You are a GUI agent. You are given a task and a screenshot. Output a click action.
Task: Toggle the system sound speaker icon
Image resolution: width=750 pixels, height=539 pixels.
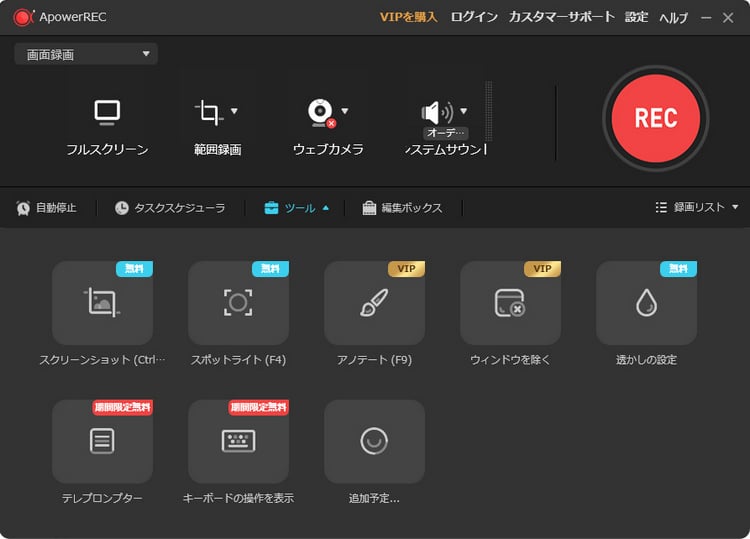click(x=437, y=113)
